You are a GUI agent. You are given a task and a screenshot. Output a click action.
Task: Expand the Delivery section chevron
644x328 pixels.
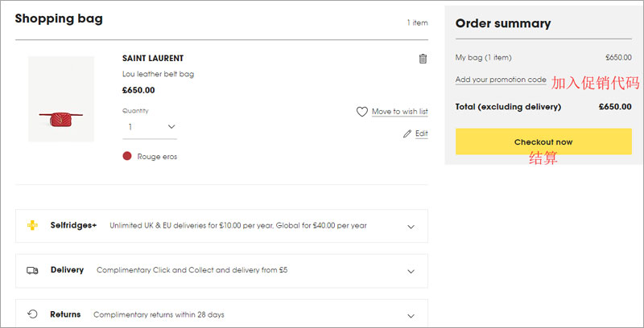click(411, 272)
